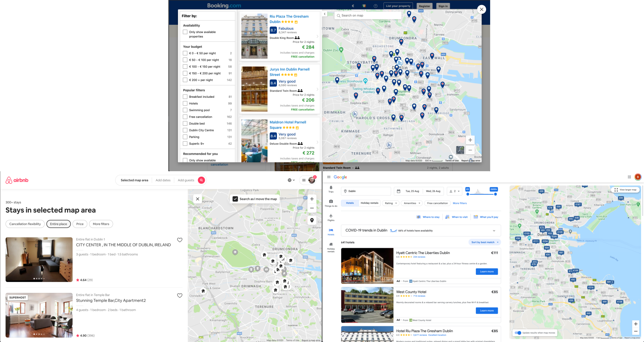Save the Stunning Temple Bar apartment with heart

click(179, 295)
